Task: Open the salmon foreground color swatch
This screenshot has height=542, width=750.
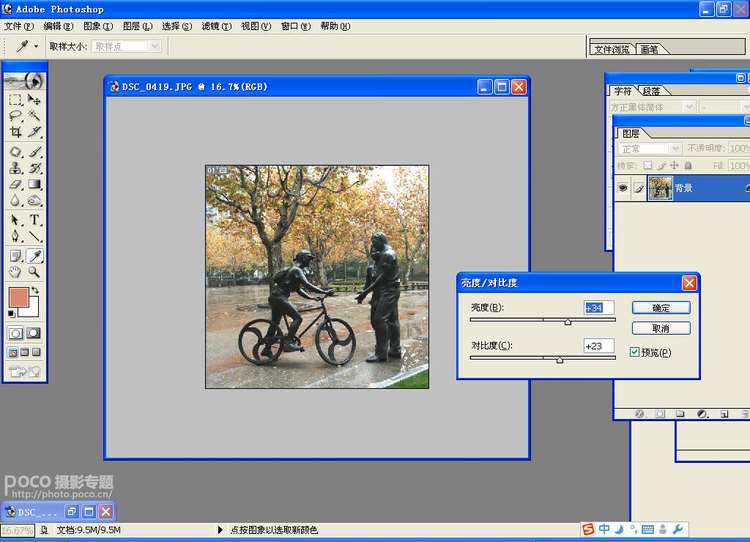Action: [19, 297]
